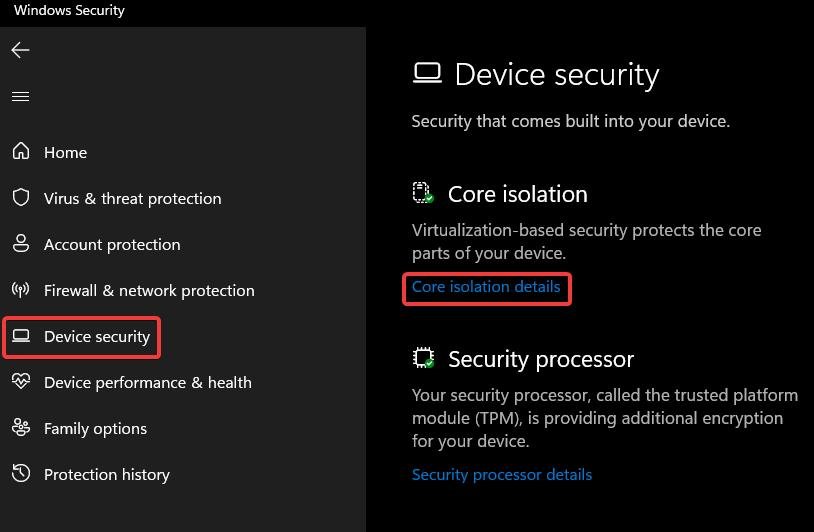The height and width of the screenshot is (532, 814).
Task: Select Virus & threat protection menu item
Action: 132,198
